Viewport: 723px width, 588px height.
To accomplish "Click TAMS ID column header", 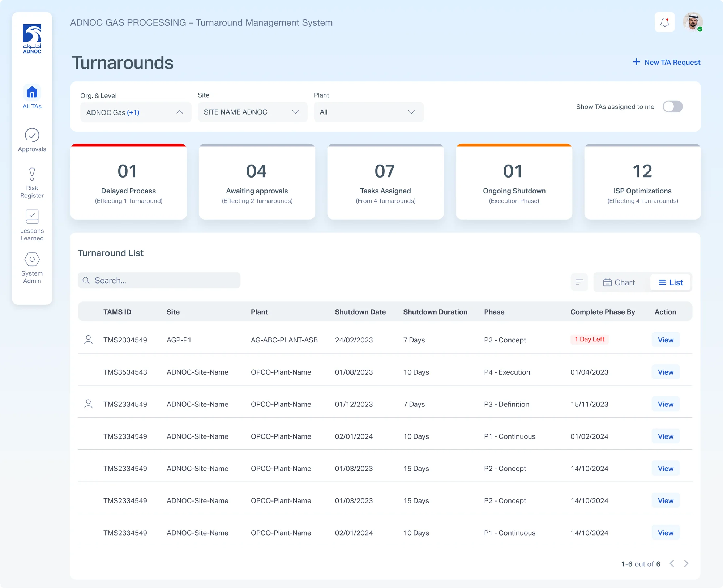I will 117,312.
